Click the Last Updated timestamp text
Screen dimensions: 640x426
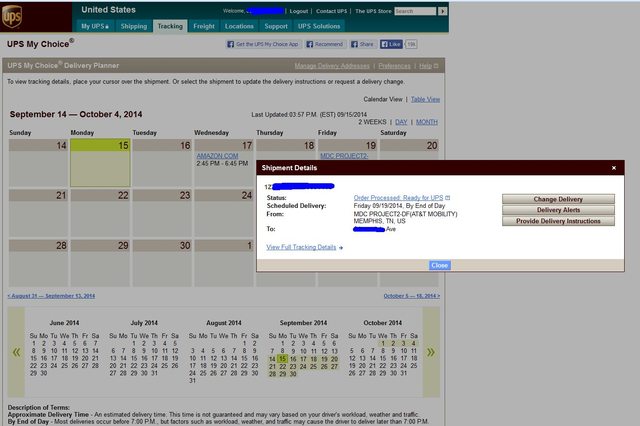(309, 115)
